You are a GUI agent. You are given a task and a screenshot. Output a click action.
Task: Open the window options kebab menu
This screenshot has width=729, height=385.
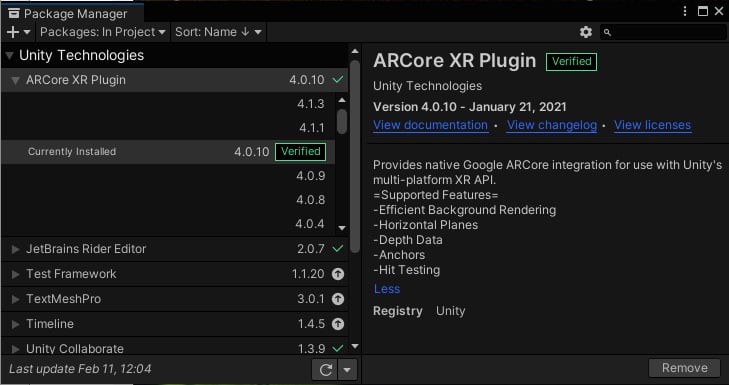coord(685,11)
